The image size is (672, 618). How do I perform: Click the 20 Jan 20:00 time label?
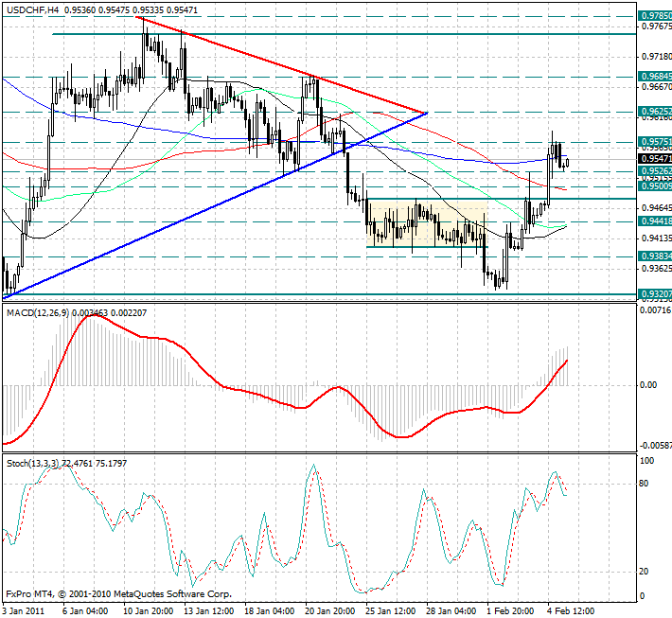coord(330,610)
